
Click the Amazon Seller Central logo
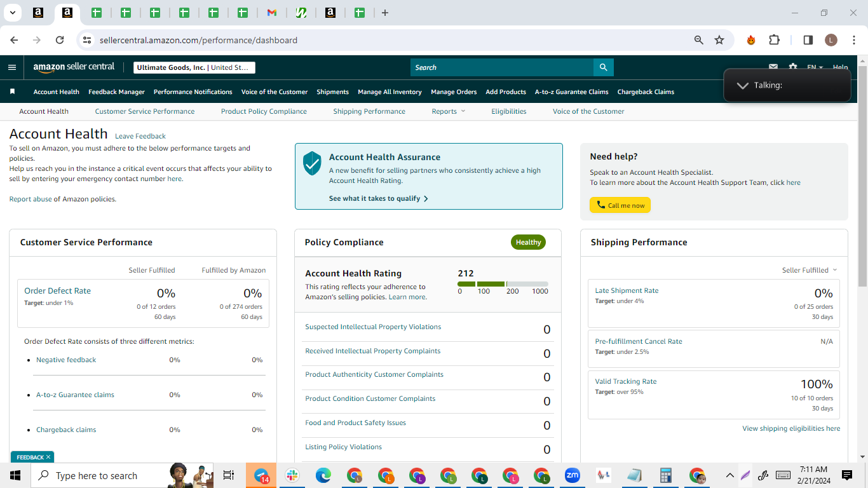tap(74, 67)
